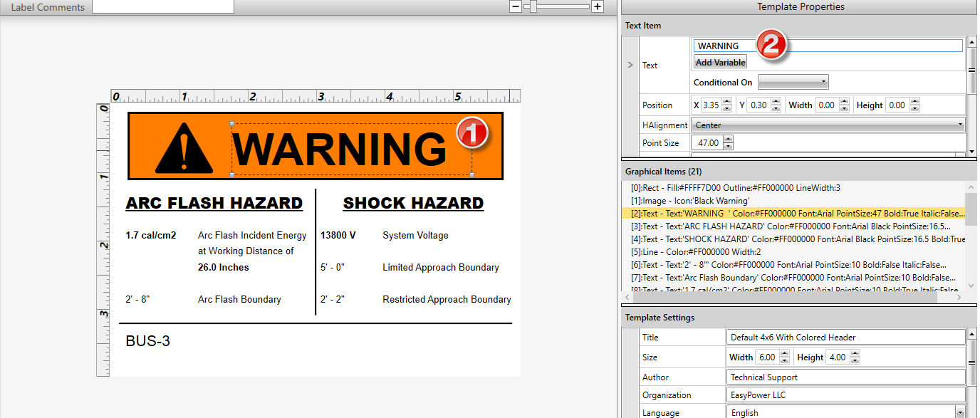The image size is (980, 418).
Task: Open the Conditional On dropdown
Action: 793,83
